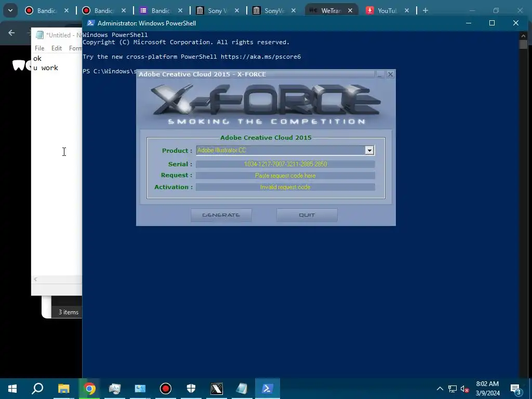Click PowerShell scrollbar up arrow
Image resolution: width=532 pixels, height=399 pixels.
pyautogui.click(x=523, y=35)
